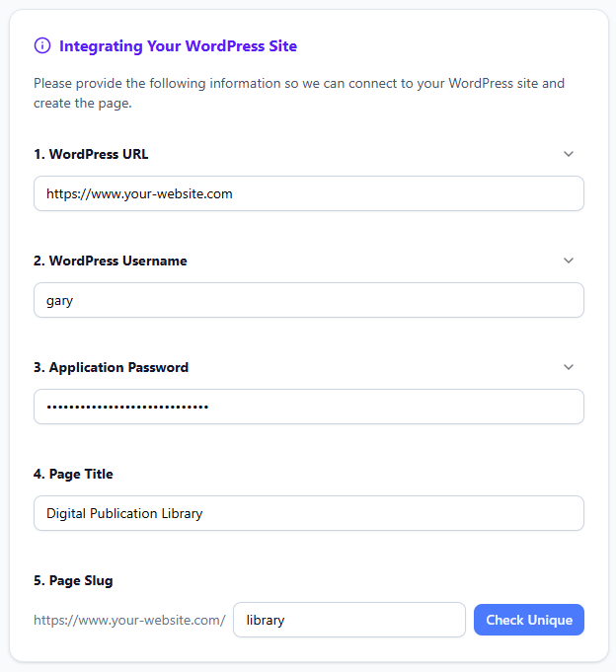Click the URL prefix before the slug field
The image size is (616, 672).
[x=129, y=621]
